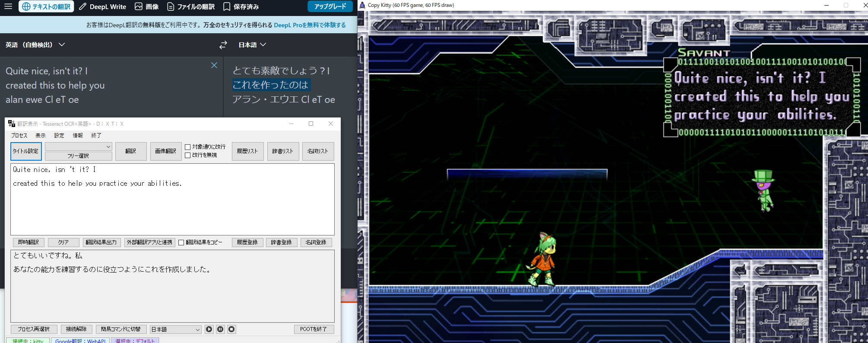
Task: Click the 選択中：デフォルト status label
Action: tap(135, 340)
